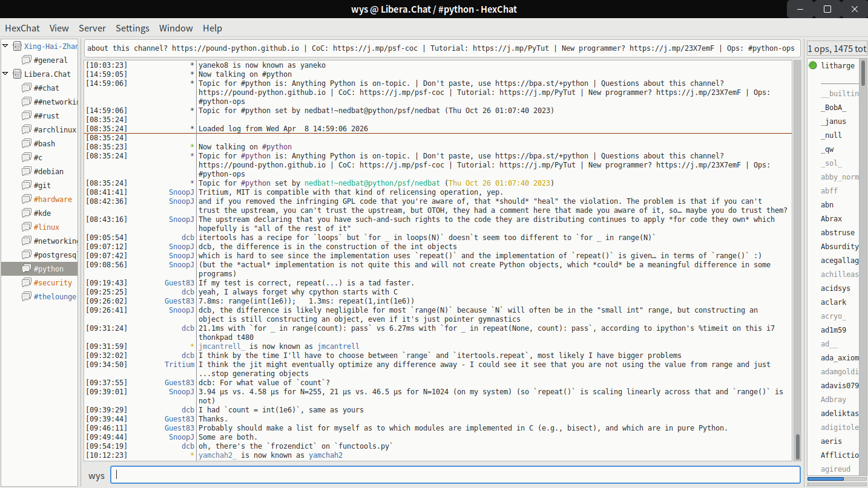Collapse the Libera.Chat server tree
The width and height of the screenshot is (868, 488).
click(x=6, y=74)
